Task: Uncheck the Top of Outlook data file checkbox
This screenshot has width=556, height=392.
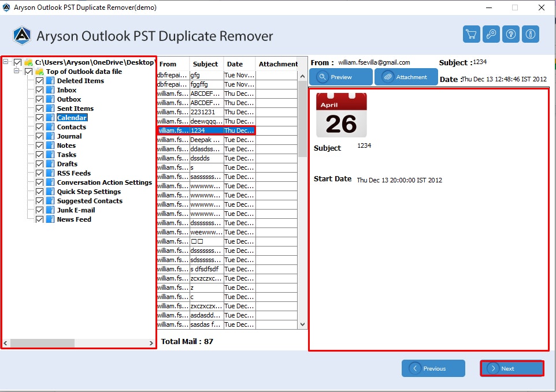Action: coord(28,72)
